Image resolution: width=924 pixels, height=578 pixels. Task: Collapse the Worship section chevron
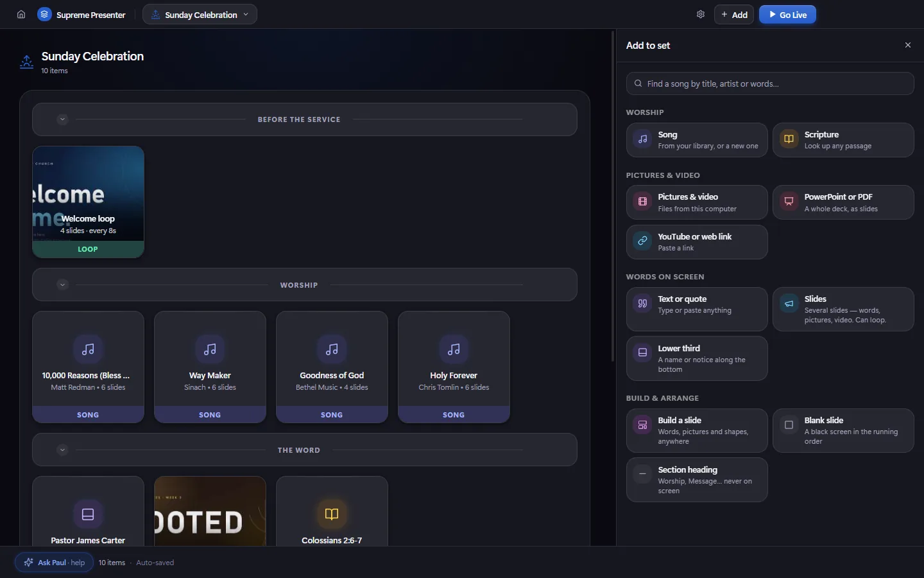point(62,285)
